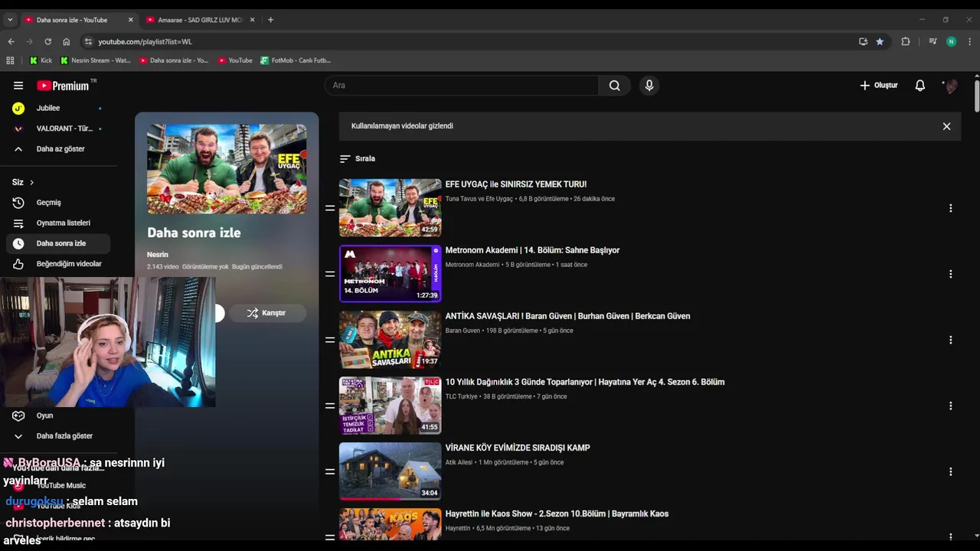The image size is (980, 551).
Task: Go back in browser history
Action: point(11,41)
